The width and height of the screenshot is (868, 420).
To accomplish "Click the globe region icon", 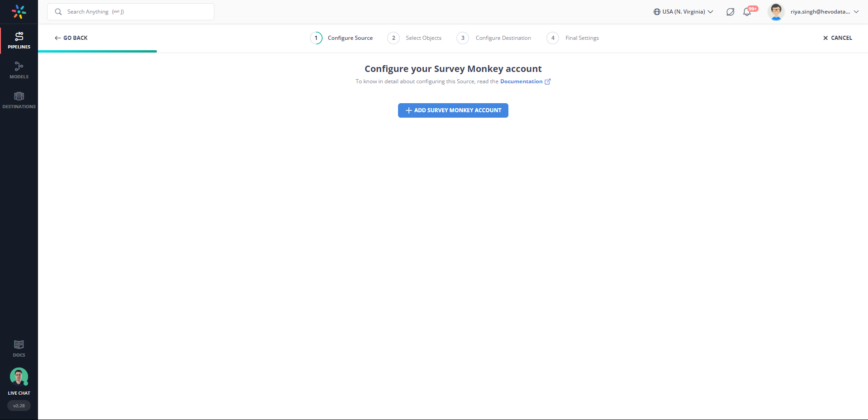I will pyautogui.click(x=657, y=12).
